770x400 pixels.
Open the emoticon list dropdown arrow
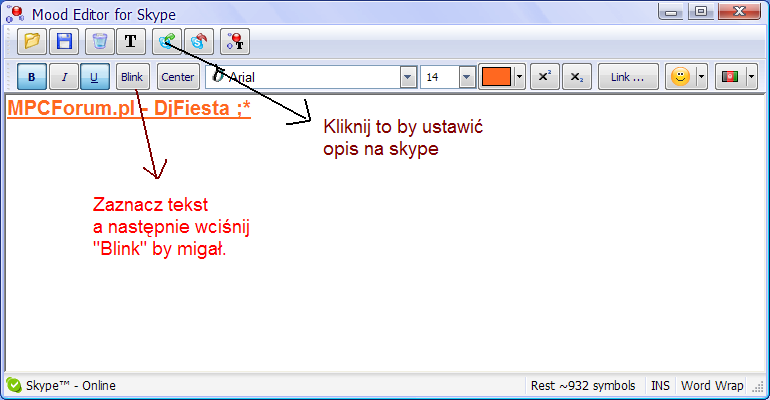[702, 77]
